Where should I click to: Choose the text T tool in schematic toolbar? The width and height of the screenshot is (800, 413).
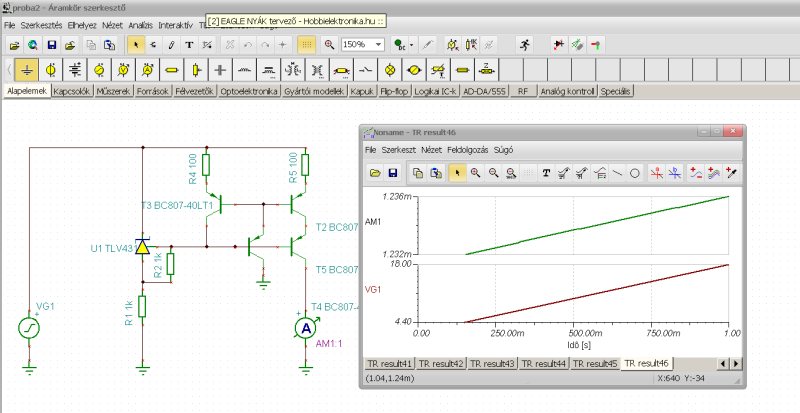(189, 45)
